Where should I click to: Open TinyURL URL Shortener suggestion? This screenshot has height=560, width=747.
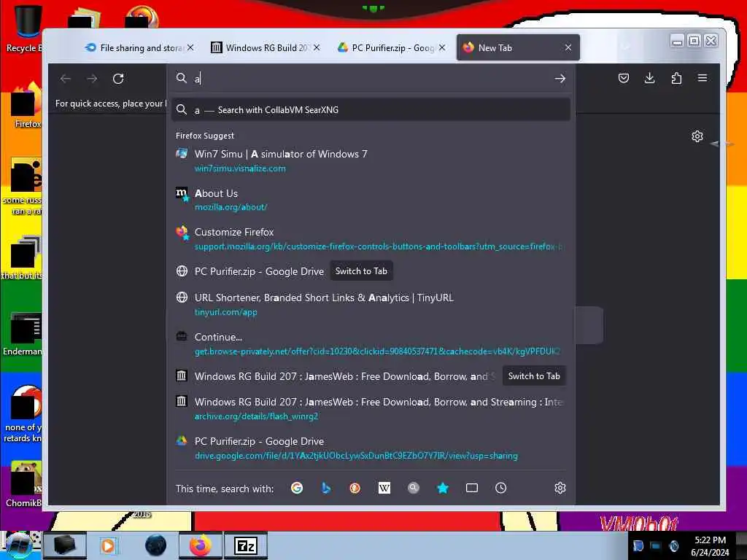point(371,305)
